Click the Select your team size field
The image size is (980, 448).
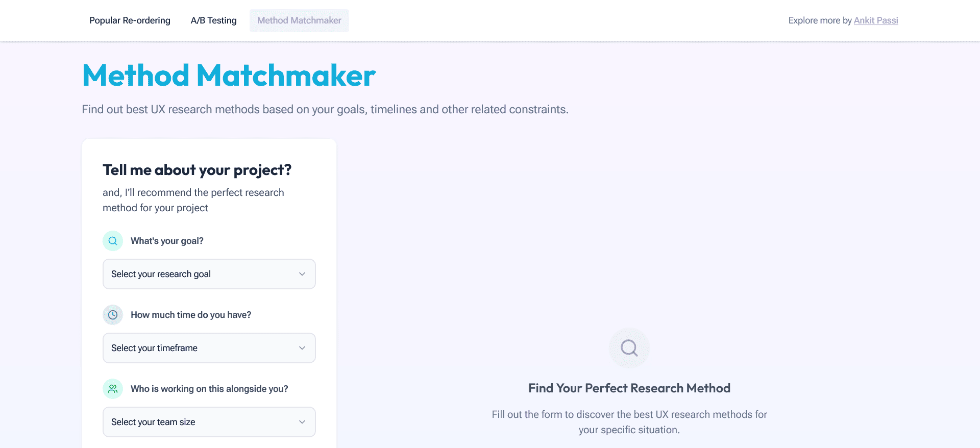[x=153, y=422]
